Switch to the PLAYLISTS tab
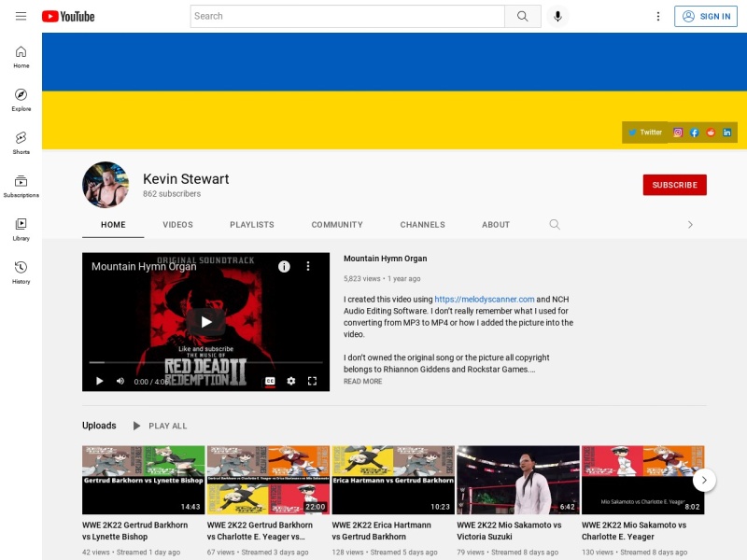This screenshot has width=747, height=560. tap(252, 225)
